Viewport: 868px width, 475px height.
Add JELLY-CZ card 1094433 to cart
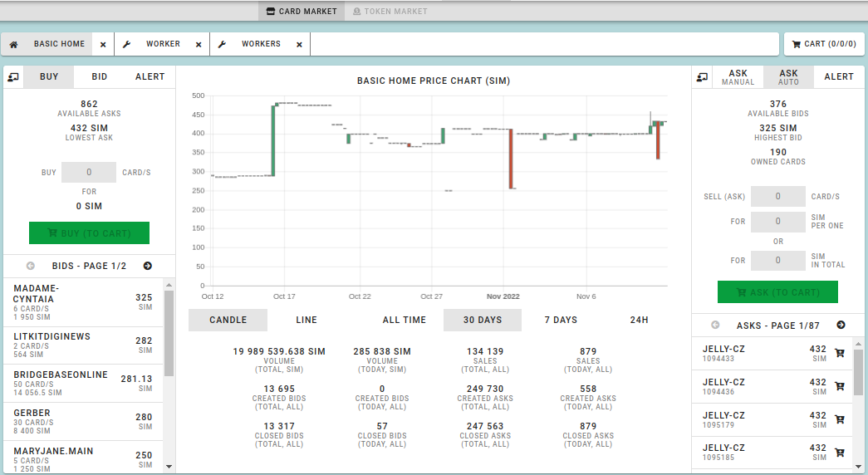point(839,354)
